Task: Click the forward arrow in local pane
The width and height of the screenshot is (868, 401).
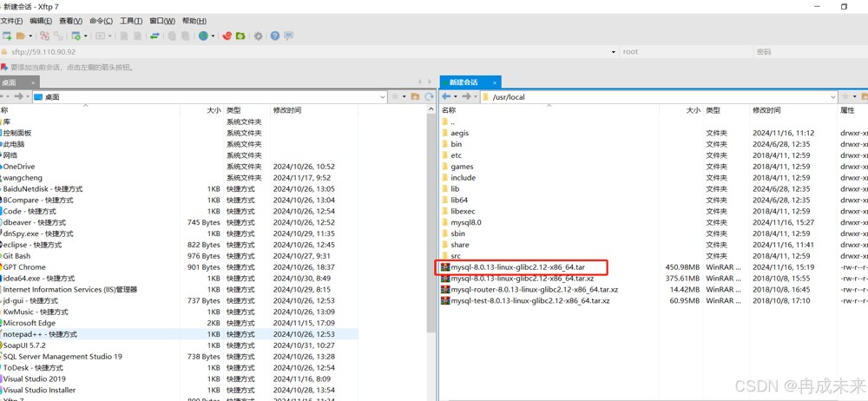Action: (19, 96)
